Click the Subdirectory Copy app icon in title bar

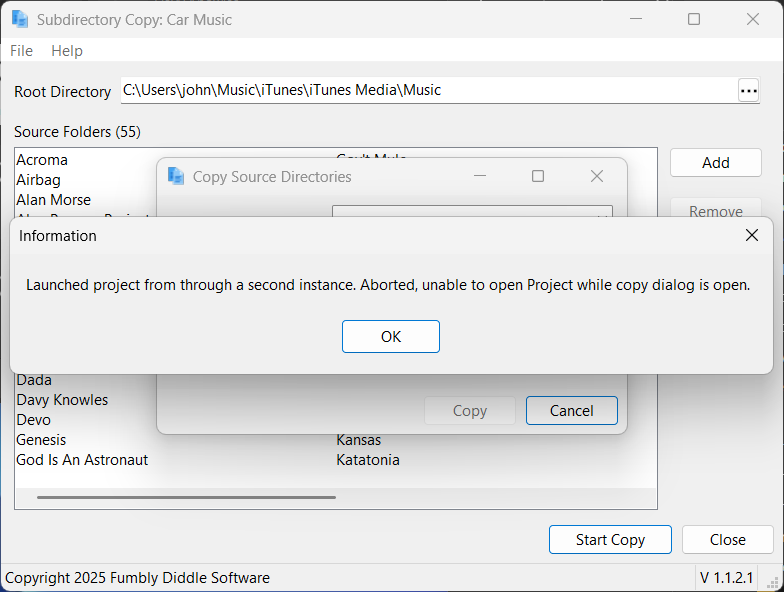tap(20, 20)
